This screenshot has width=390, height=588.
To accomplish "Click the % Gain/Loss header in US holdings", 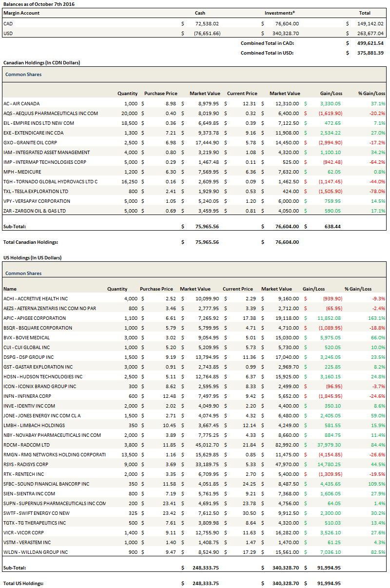I will tap(358, 289).
